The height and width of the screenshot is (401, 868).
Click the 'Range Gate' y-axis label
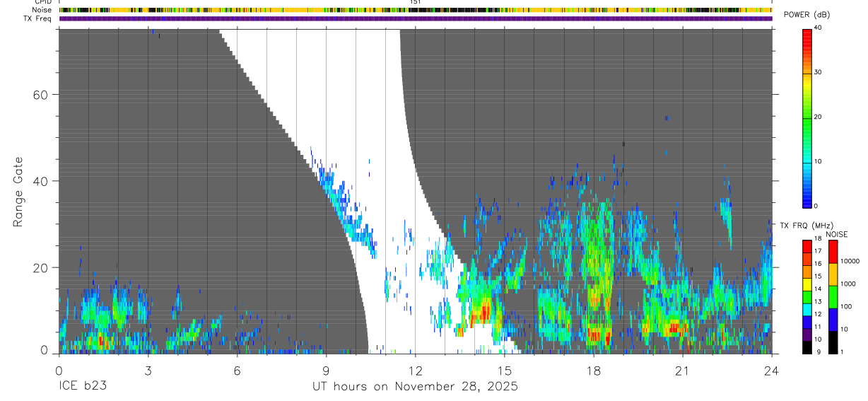tap(18, 191)
